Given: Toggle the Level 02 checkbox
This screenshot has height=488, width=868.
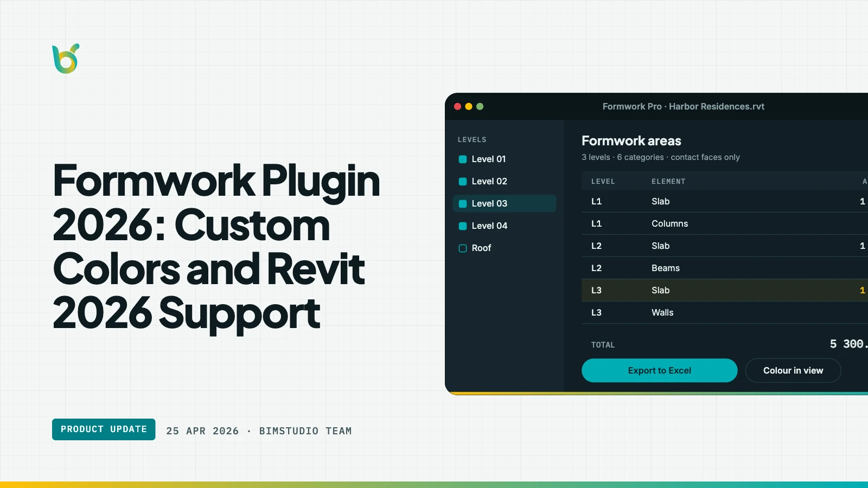Looking at the screenshot, I should pyautogui.click(x=463, y=182).
